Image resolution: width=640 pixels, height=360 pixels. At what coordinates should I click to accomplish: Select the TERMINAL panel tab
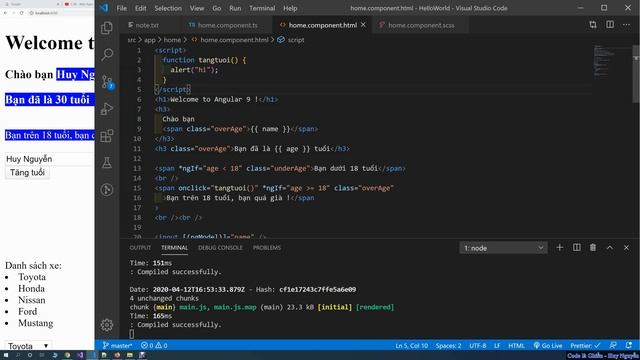coord(174,248)
